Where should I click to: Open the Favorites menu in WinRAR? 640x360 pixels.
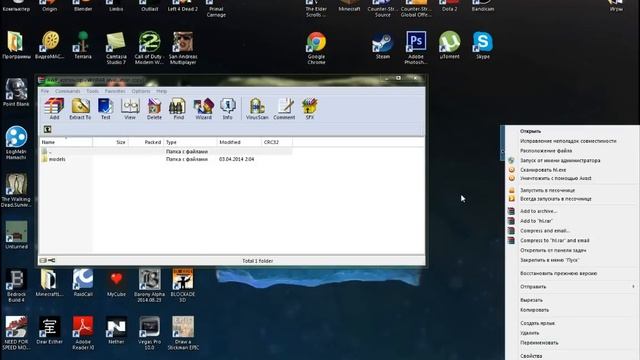[115, 91]
